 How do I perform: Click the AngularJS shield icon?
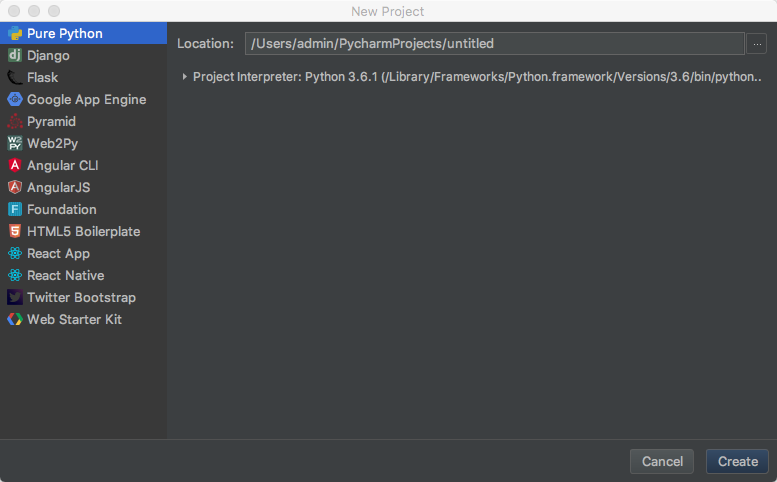tap(15, 187)
